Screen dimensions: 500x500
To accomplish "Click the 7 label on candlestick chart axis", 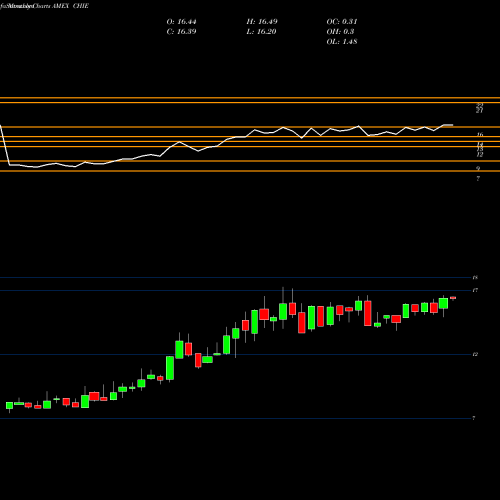I will pos(474,418).
